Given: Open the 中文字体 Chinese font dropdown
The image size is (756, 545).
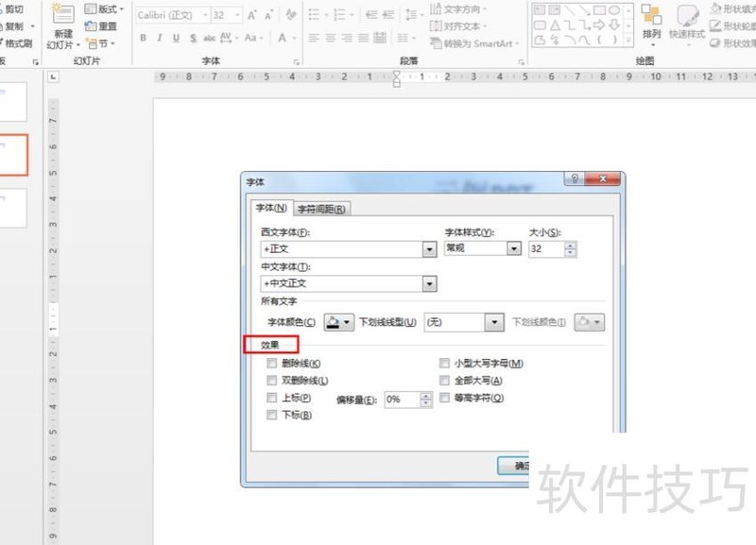Looking at the screenshot, I should [429, 283].
